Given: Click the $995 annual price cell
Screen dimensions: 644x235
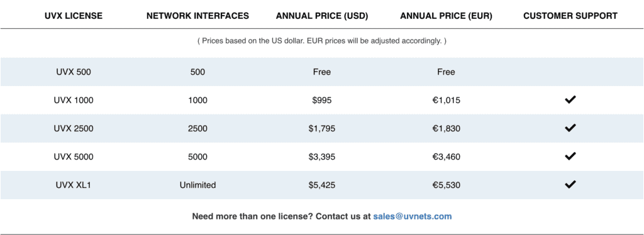Looking at the screenshot, I should (x=322, y=100).
